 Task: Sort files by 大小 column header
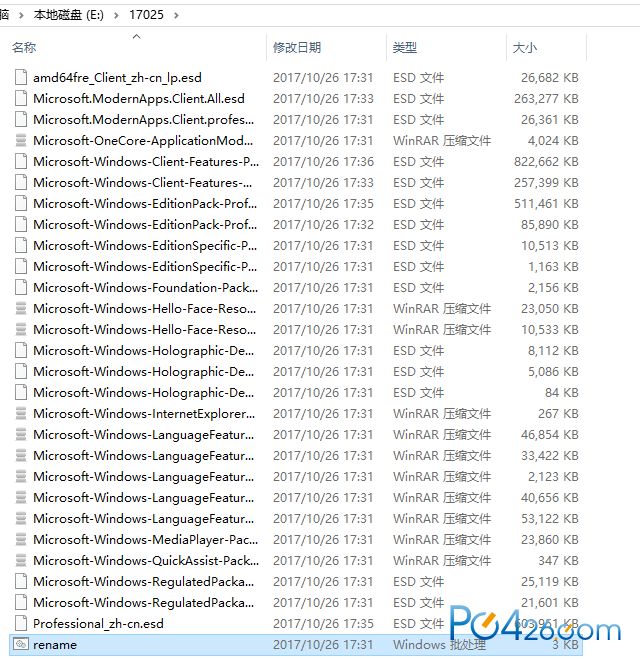tap(524, 47)
